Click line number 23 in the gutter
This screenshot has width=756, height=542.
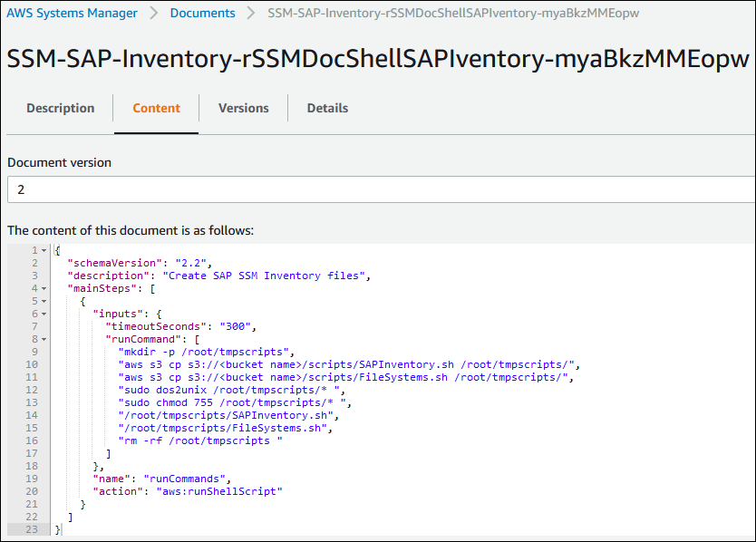point(32,529)
